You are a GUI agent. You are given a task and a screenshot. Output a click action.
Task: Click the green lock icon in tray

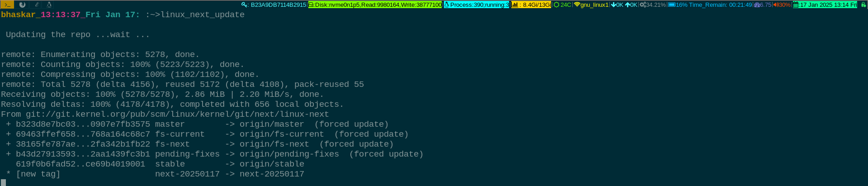pyautogui.click(x=863, y=5)
